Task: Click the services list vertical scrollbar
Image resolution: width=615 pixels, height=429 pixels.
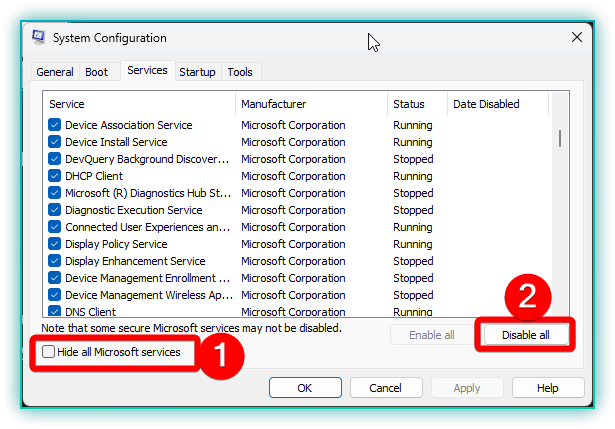Action: [x=560, y=138]
